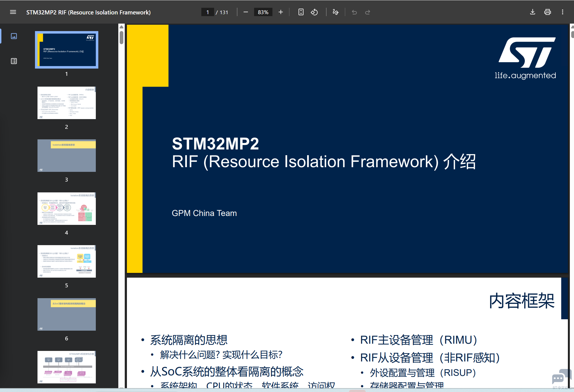
Task: Select the page 7 architecture diagram thumbnail
Action: coord(67,367)
